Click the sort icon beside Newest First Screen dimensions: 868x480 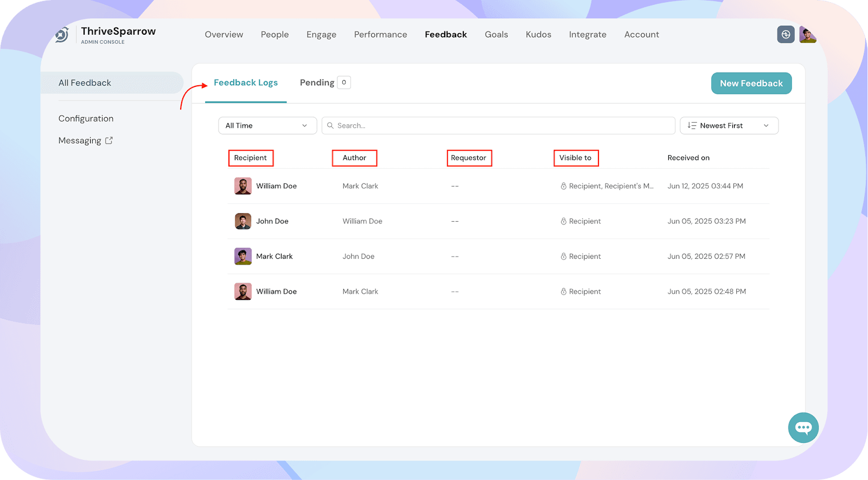tap(692, 126)
